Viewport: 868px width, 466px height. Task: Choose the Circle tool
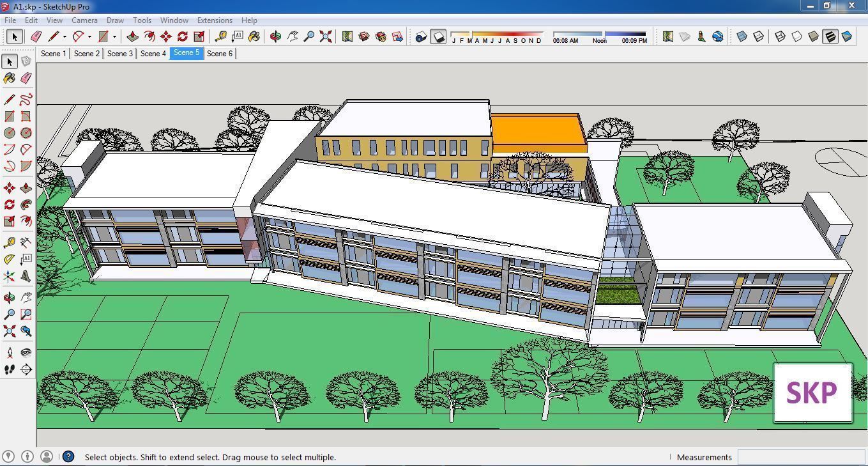point(10,133)
